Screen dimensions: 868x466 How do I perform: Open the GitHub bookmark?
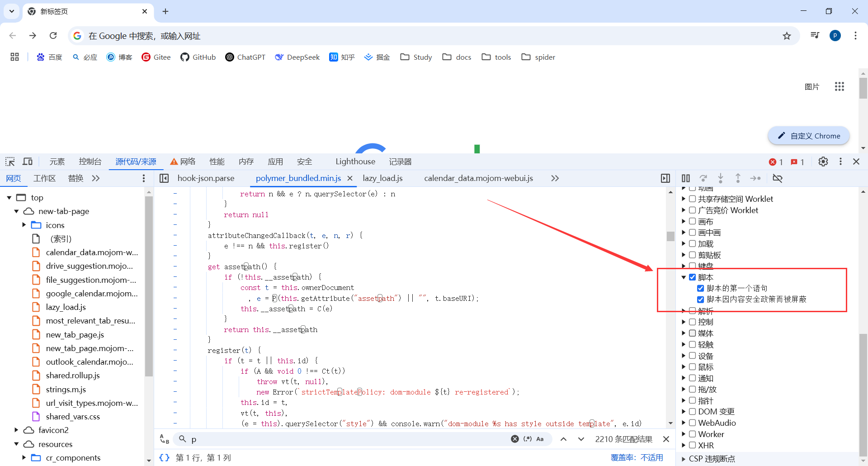[x=198, y=57]
